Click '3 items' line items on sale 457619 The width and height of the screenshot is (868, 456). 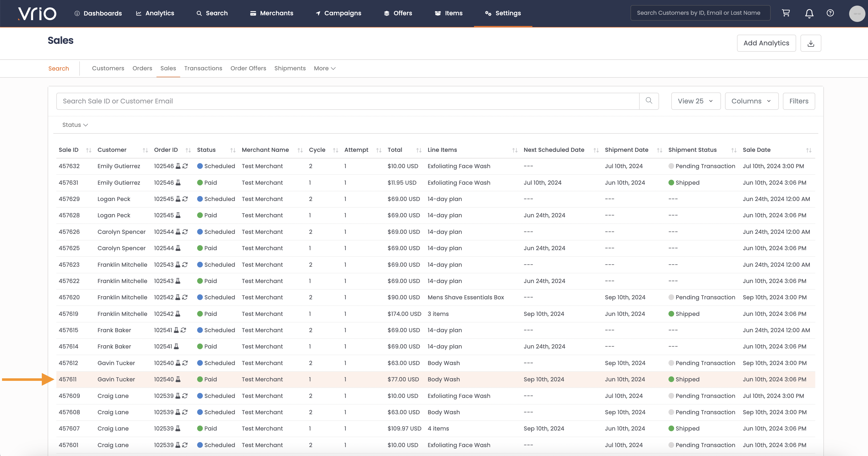(x=438, y=314)
